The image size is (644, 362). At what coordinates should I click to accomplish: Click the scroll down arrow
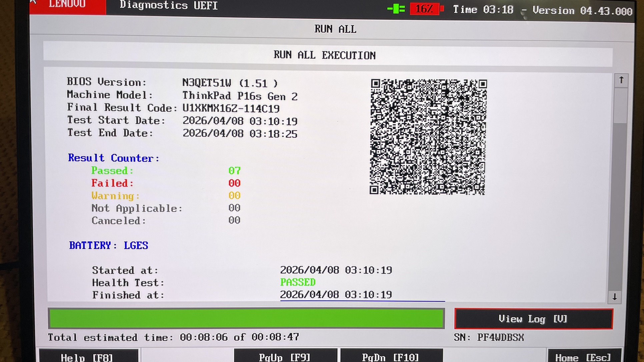[614, 297]
